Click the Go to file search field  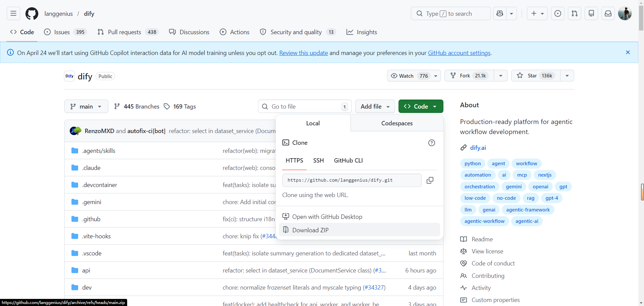pos(305,106)
